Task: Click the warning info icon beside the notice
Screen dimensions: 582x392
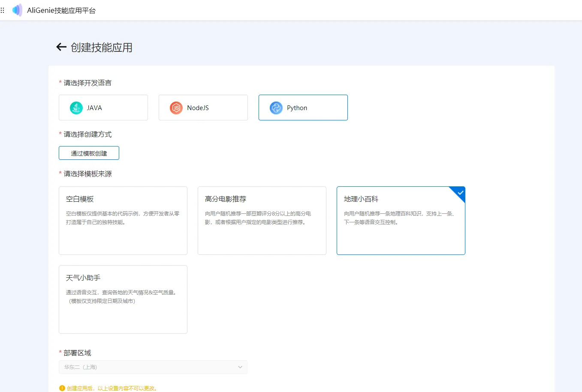Action: (62, 388)
